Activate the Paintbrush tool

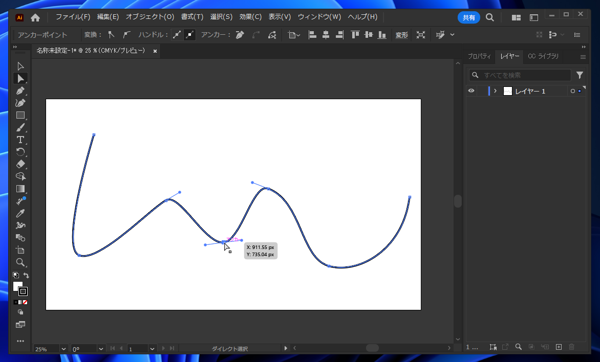[20, 127]
